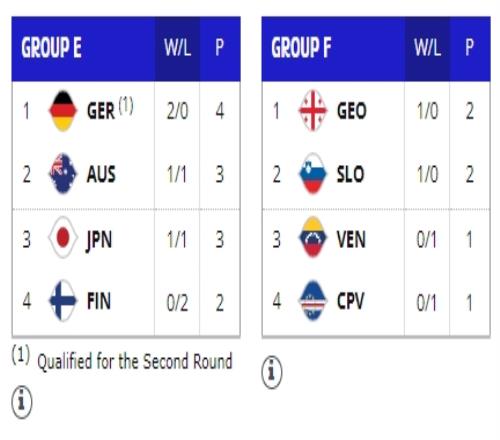Open the info icon below Group E
The width and height of the screenshot is (500, 440).
[22, 402]
